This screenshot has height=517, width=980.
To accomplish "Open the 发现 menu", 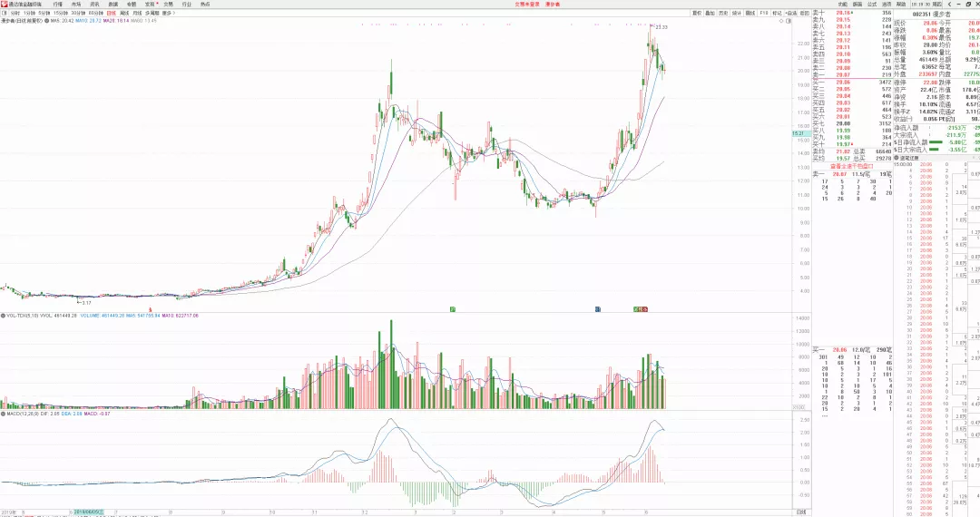I will click(x=150, y=4).
